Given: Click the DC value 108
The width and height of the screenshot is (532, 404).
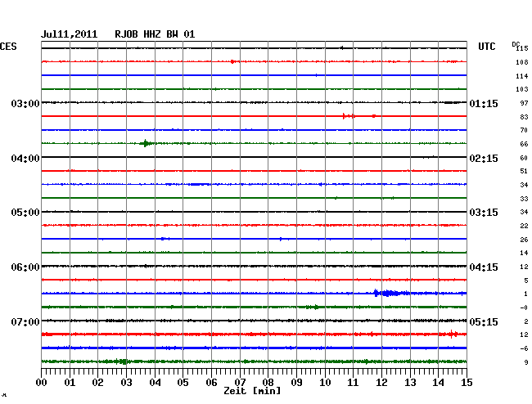Looking at the screenshot, I should point(522,62).
